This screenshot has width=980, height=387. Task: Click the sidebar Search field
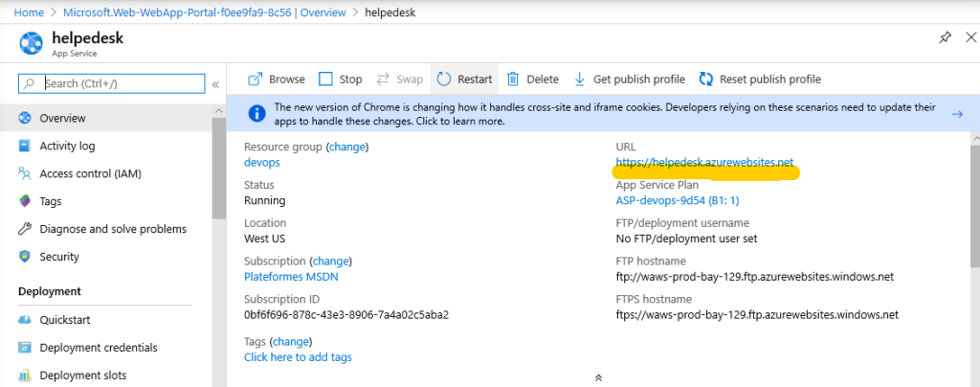[112, 83]
